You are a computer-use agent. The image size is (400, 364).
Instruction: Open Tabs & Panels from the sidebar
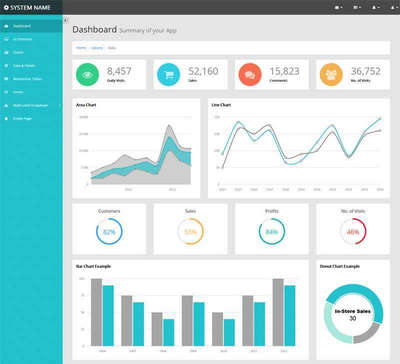pyautogui.click(x=31, y=66)
